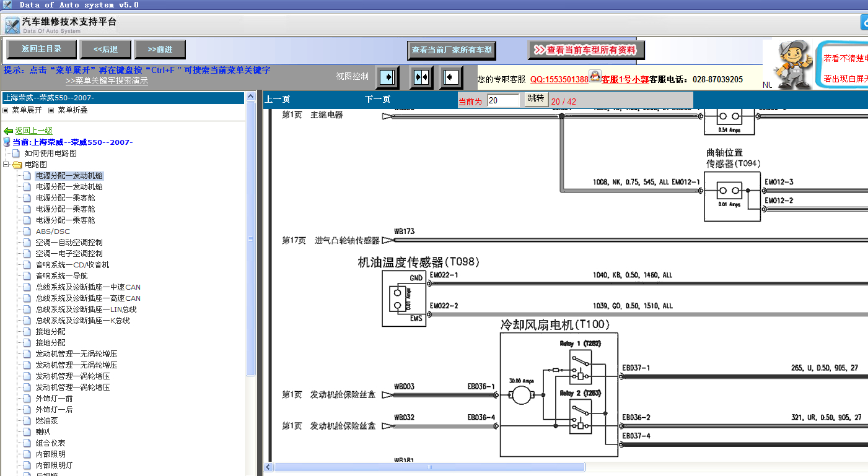The width and height of the screenshot is (868, 476).
Task: Click the 返回上一级 link
Action: pyautogui.click(x=34, y=131)
